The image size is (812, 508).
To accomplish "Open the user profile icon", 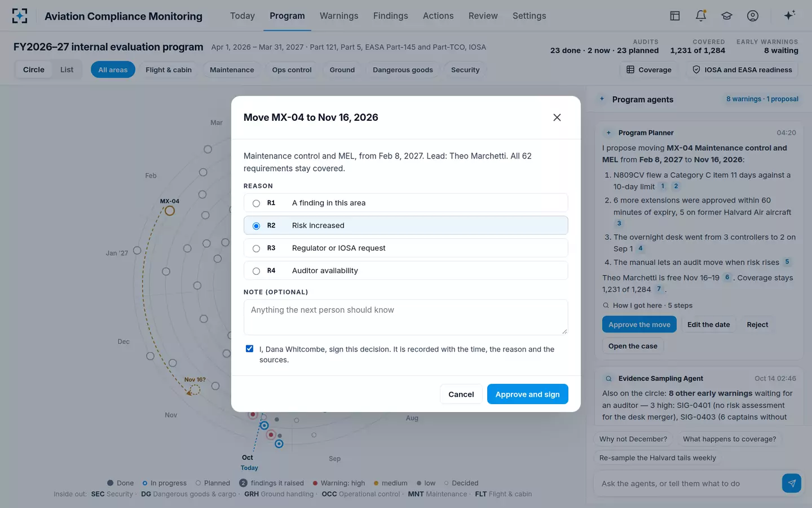I will click(753, 16).
